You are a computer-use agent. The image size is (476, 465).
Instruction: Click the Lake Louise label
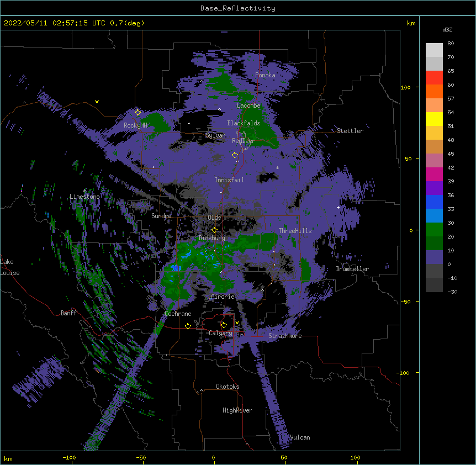pos(10,267)
